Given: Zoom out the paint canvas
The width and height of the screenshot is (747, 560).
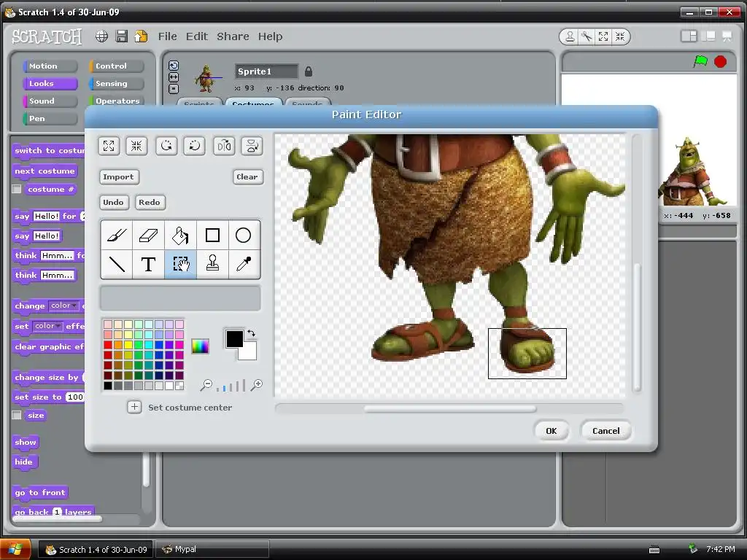Looking at the screenshot, I should tap(206, 385).
